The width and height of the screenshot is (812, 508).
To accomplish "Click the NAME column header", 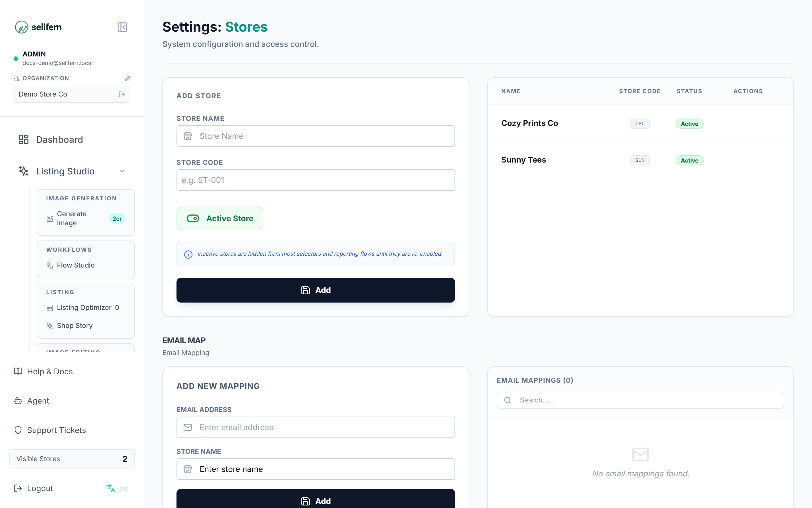I will coord(511,91).
